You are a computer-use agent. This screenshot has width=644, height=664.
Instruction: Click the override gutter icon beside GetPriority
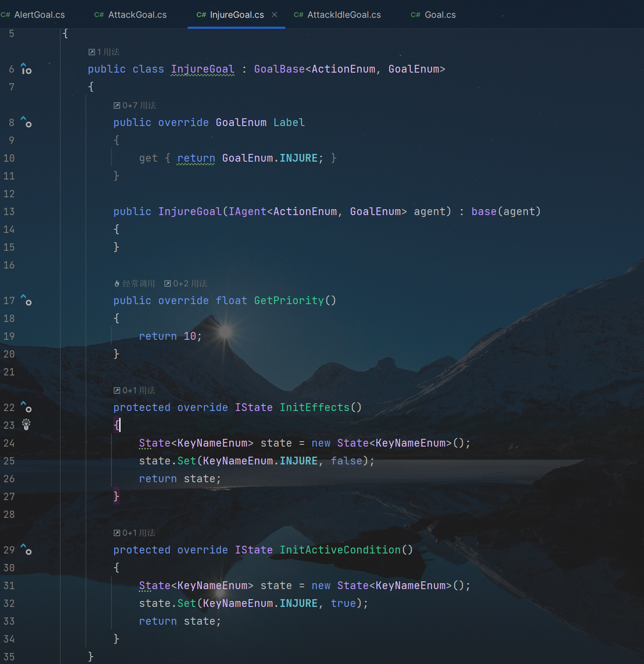point(26,300)
